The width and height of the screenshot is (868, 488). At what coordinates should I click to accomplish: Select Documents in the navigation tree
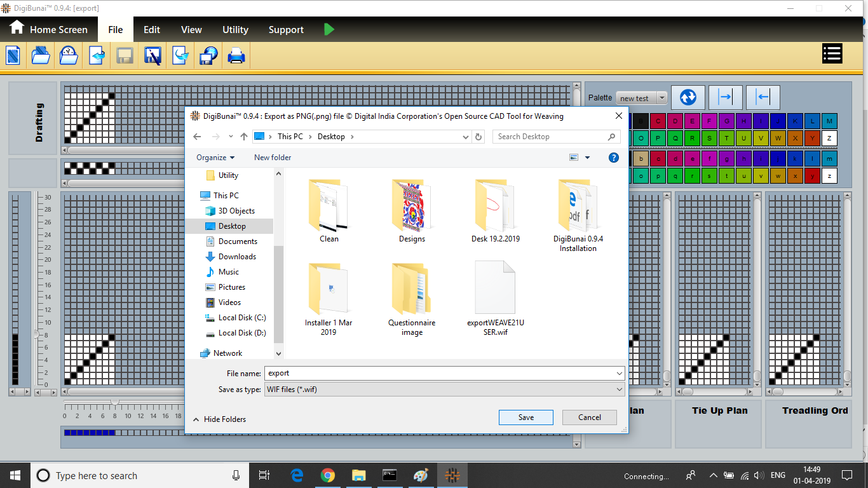238,241
